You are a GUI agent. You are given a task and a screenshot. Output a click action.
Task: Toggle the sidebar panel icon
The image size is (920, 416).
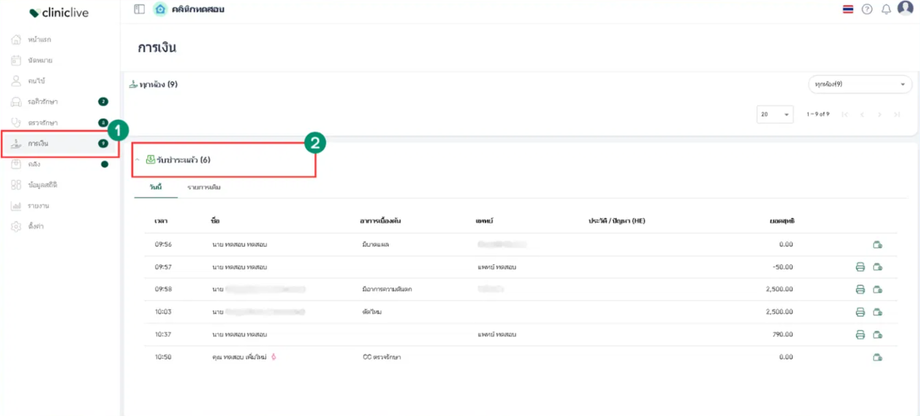139,9
